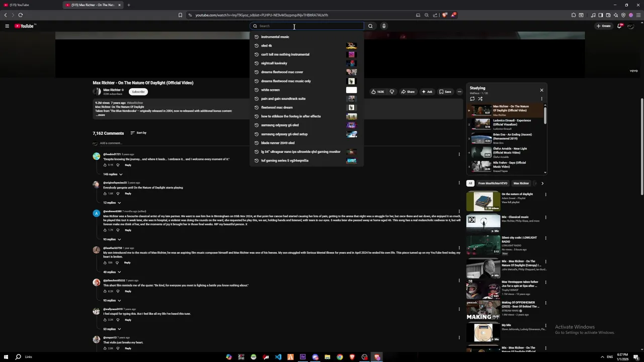Click the address bar share icon

pyautogui.click(x=435, y=15)
